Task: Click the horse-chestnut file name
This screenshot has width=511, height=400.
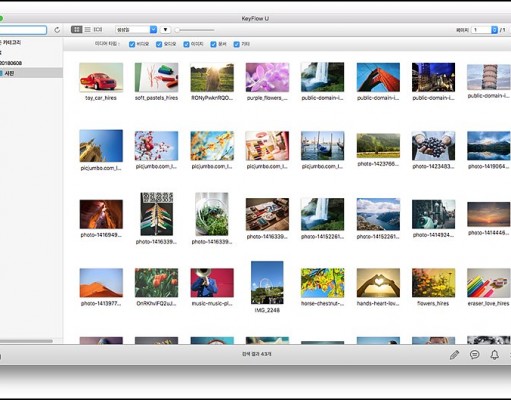Action: click(x=322, y=304)
